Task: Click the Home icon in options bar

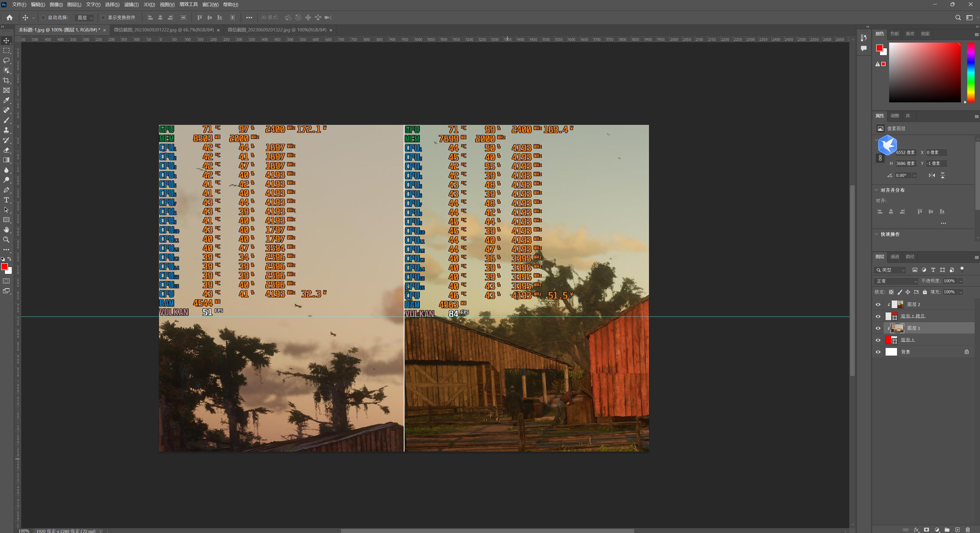Action: point(9,18)
